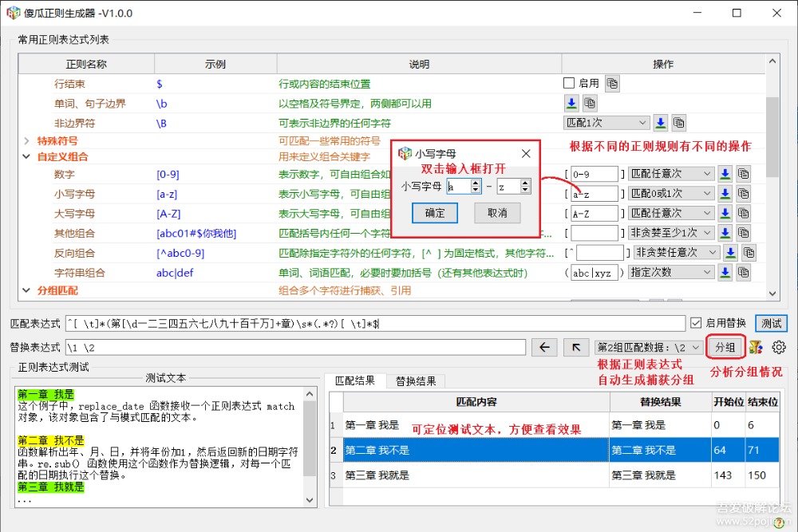Increase start letter spinner in 小写字母 dialog
The height and width of the screenshot is (532, 798).
tap(476, 183)
